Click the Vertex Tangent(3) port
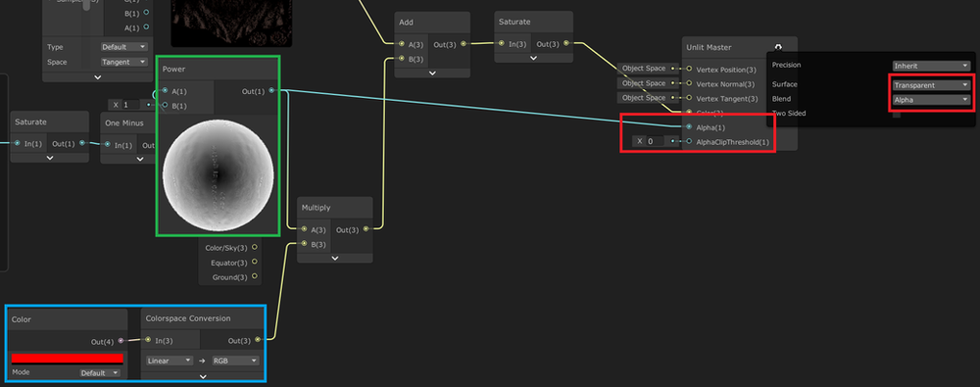Screen dimensions: 980x387 [689, 98]
